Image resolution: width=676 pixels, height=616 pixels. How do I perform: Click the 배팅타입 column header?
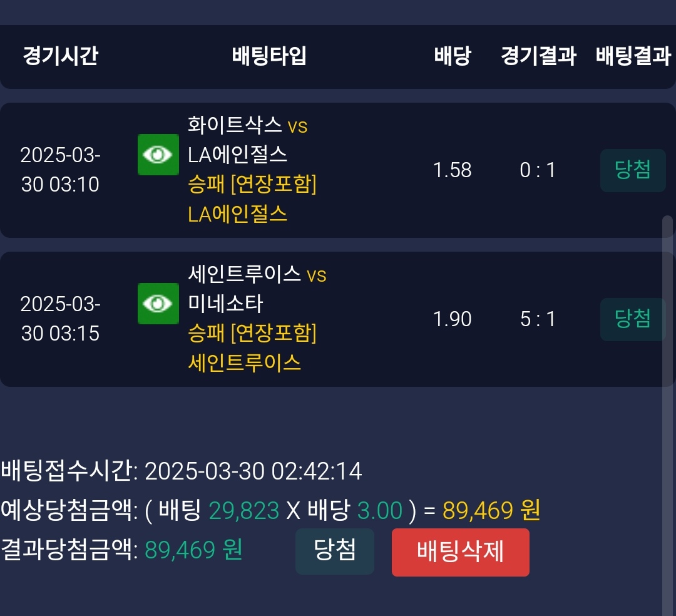(x=269, y=56)
